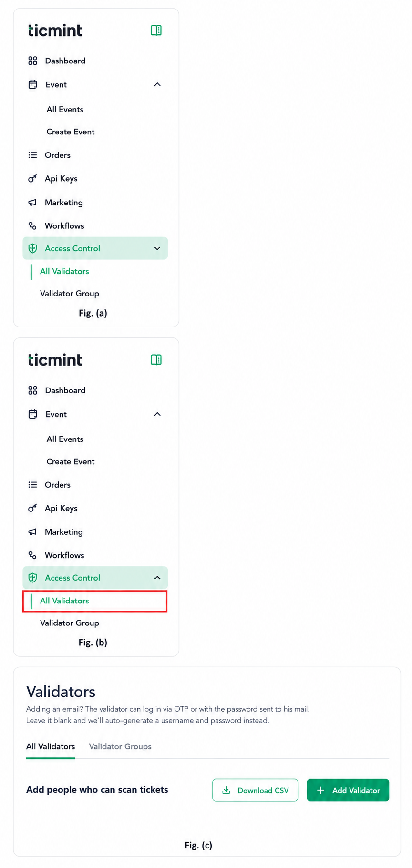Click the Workflows icon in Fig. (b)
This screenshot has height=868, width=412.
point(32,555)
